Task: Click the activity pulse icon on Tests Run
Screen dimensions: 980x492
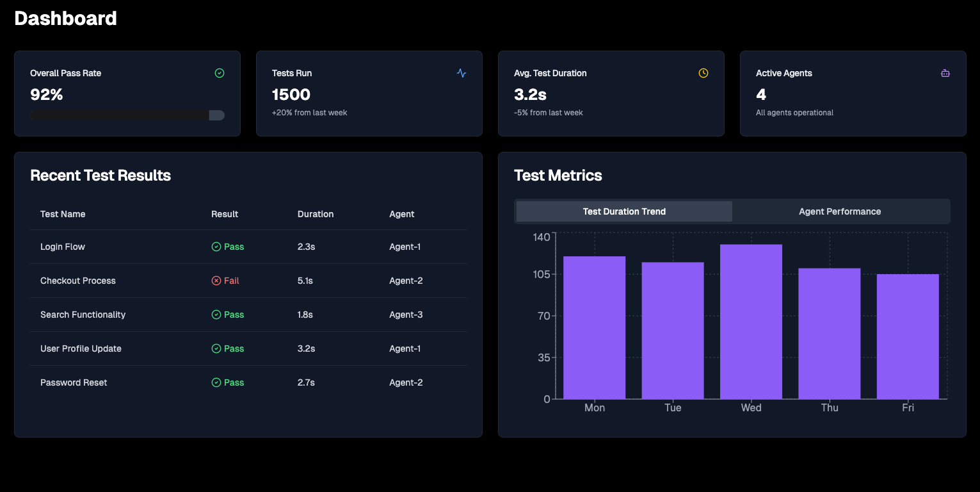Action: pos(462,74)
